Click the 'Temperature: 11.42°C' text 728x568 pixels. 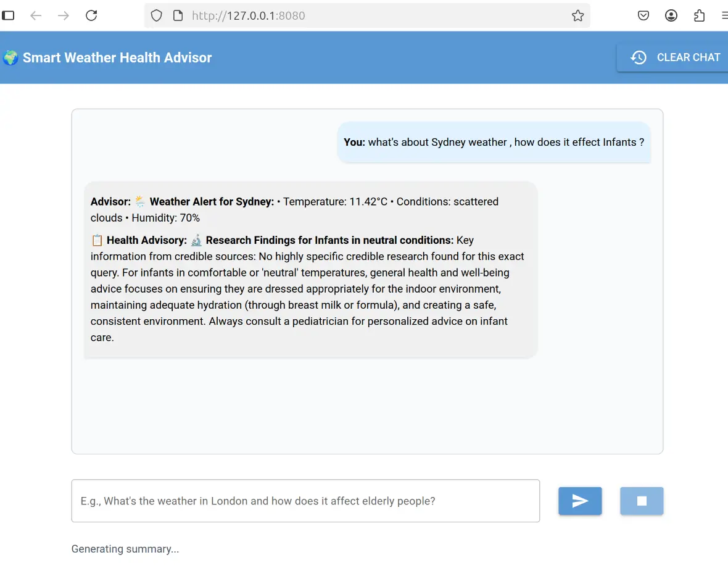click(335, 201)
